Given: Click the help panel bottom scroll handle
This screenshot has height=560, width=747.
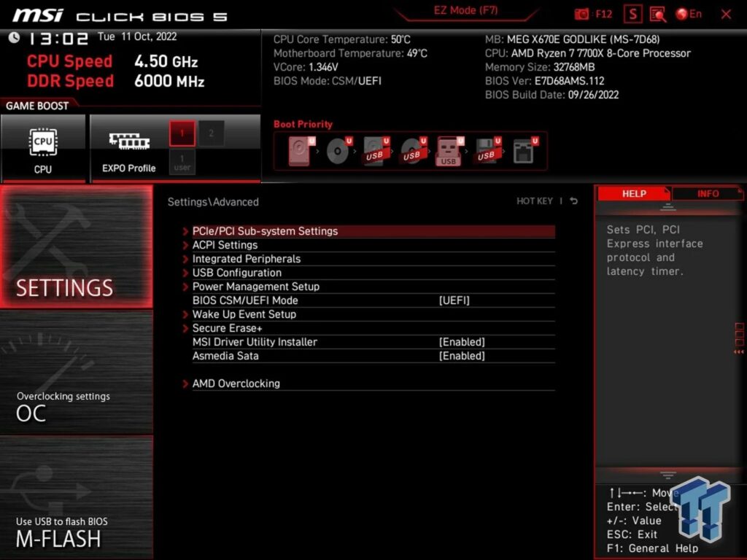Looking at the screenshot, I should [668, 475].
